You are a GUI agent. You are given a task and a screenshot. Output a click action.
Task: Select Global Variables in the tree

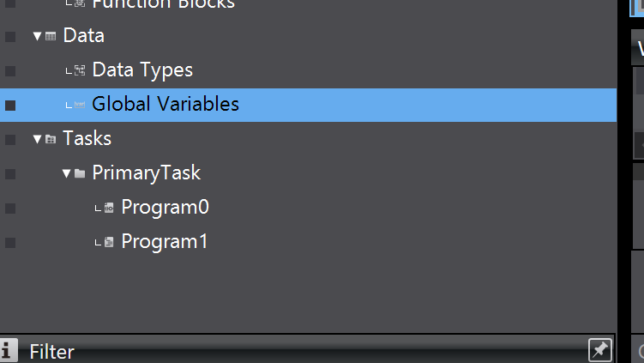(166, 105)
